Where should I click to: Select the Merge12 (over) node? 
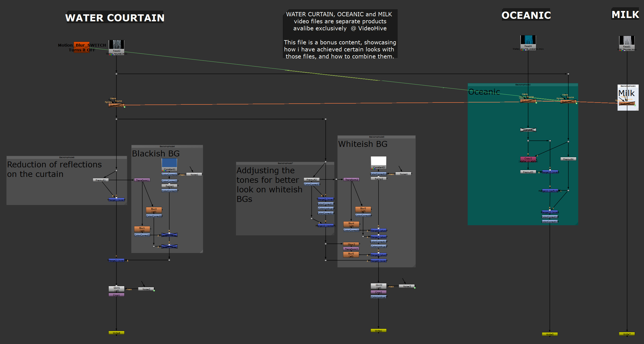coord(550,212)
